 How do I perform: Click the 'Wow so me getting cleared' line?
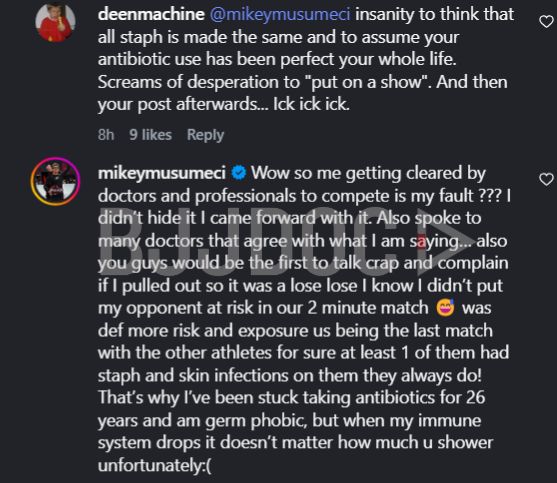368,173
